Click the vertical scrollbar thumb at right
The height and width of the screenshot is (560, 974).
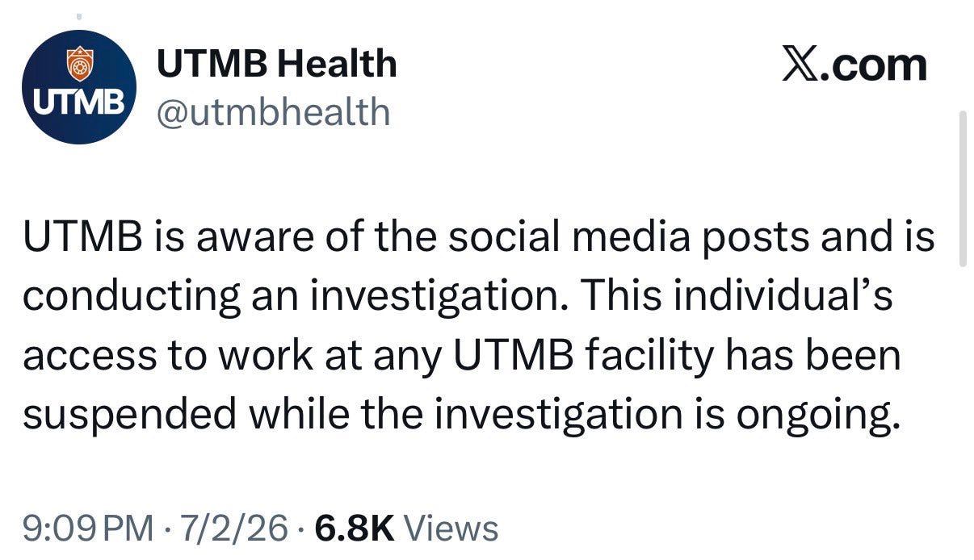(962, 188)
